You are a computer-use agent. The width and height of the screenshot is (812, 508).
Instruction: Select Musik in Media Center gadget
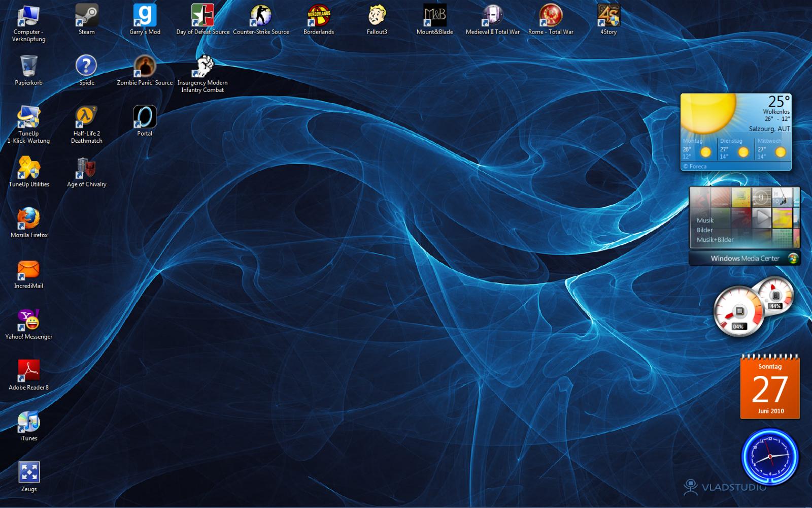[x=705, y=220]
